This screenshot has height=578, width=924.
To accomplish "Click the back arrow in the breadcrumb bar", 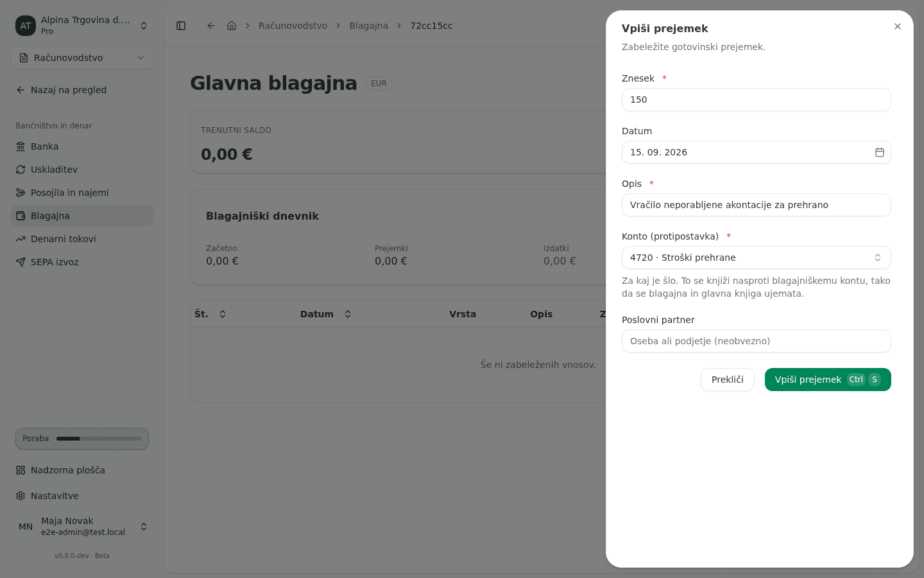I will pyautogui.click(x=211, y=26).
